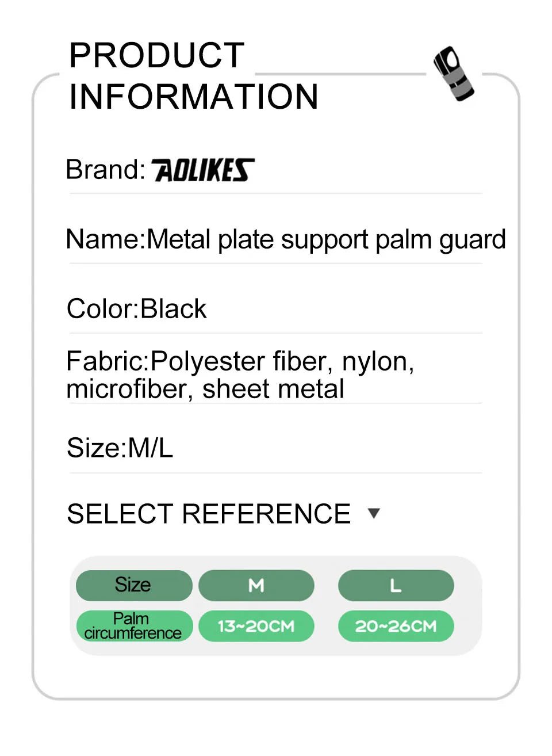Click the 'microfiber, sheet metal' text line
552x756 pixels.
coord(205,389)
